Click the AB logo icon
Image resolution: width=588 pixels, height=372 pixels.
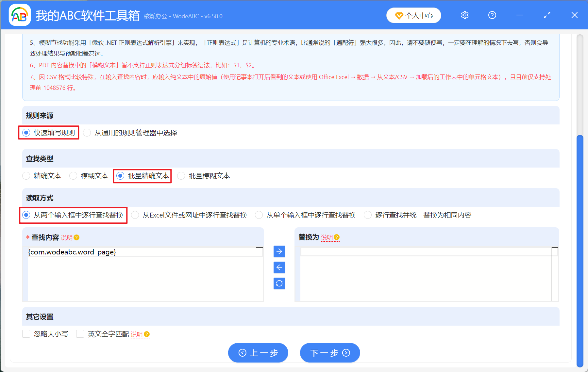point(20,15)
